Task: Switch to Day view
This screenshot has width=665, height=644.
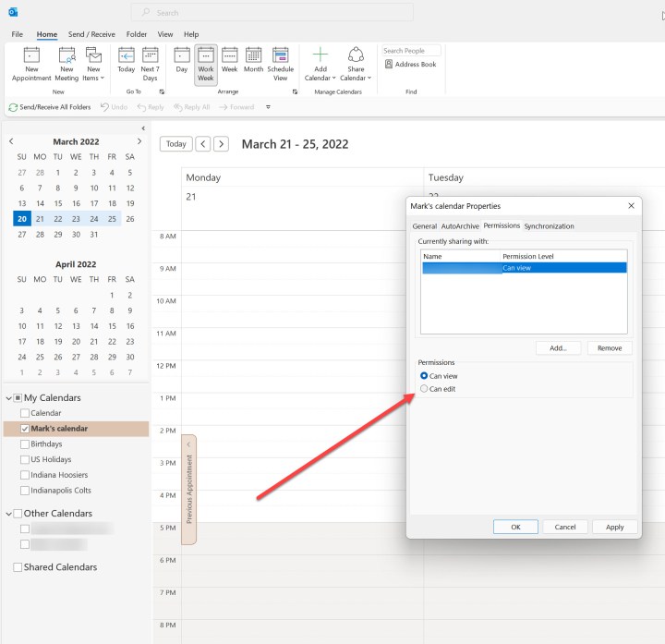Action: (182, 60)
